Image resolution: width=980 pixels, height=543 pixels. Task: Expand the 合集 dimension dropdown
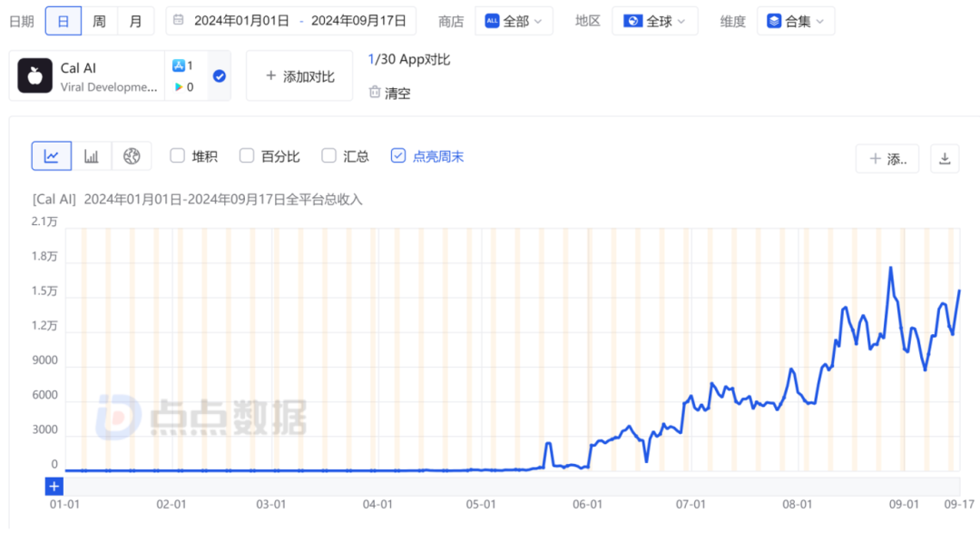(796, 20)
